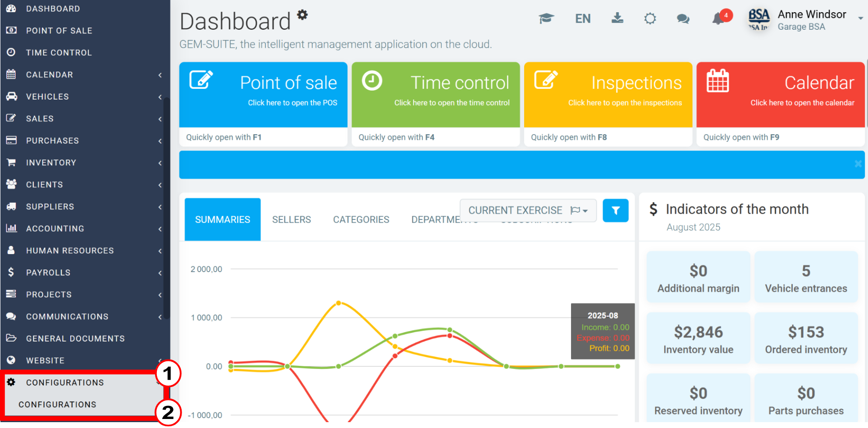
Task: Open the chat bubbles messages icon
Action: pyautogui.click(x=683, y=18)
